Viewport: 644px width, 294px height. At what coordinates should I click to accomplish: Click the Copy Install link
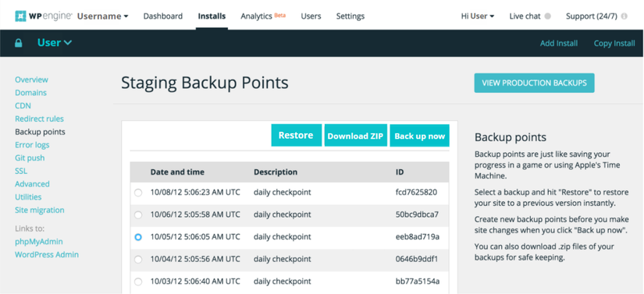tap(614, 44)
